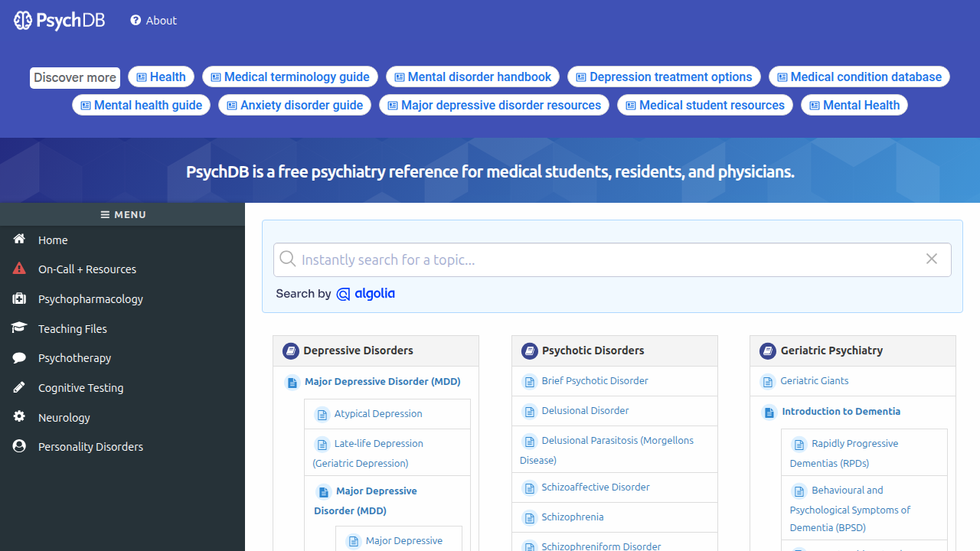Click the document icon beside Geriatric Giants
The image size is (980, 551).
coord(768,381)
